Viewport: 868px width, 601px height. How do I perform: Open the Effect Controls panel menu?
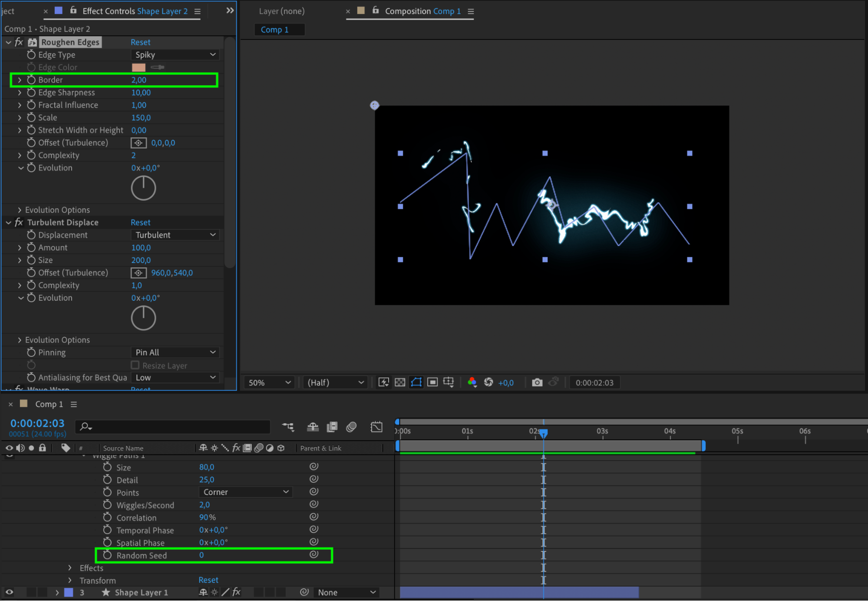(x=198, y=11)
